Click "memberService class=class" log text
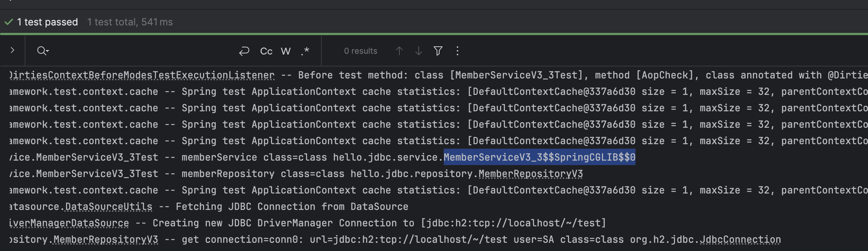 tap(254, 157)
